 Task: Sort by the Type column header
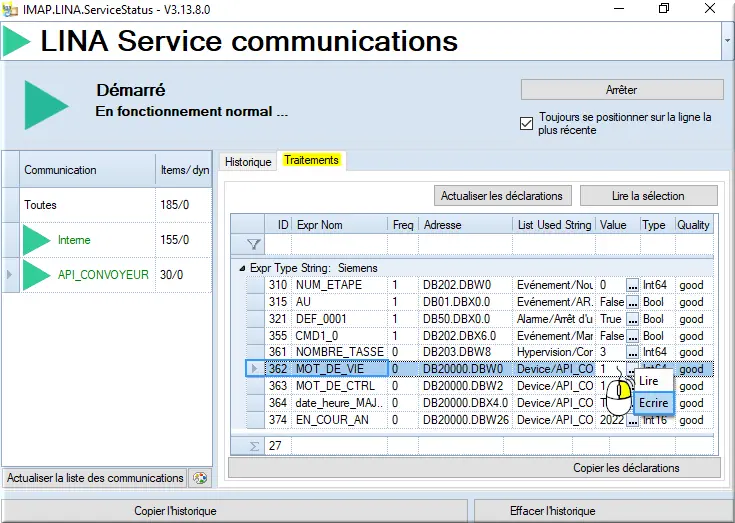click(658, 225)
